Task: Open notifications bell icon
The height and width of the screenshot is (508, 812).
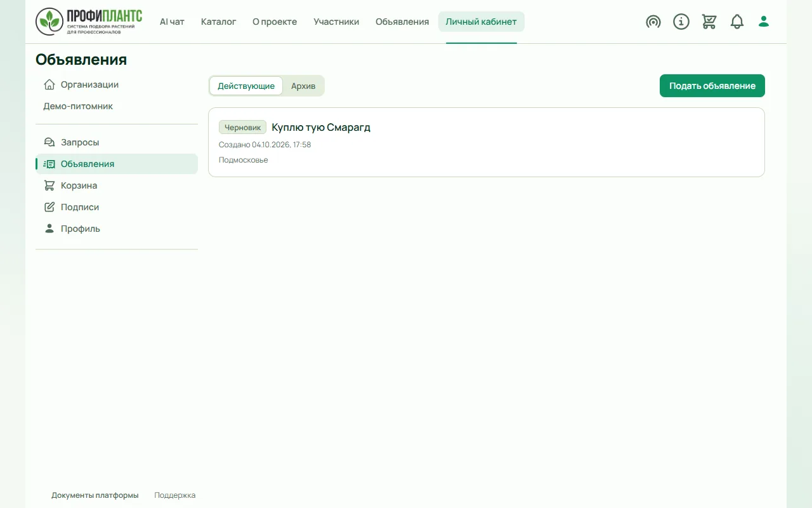Action: pos(737,22)
